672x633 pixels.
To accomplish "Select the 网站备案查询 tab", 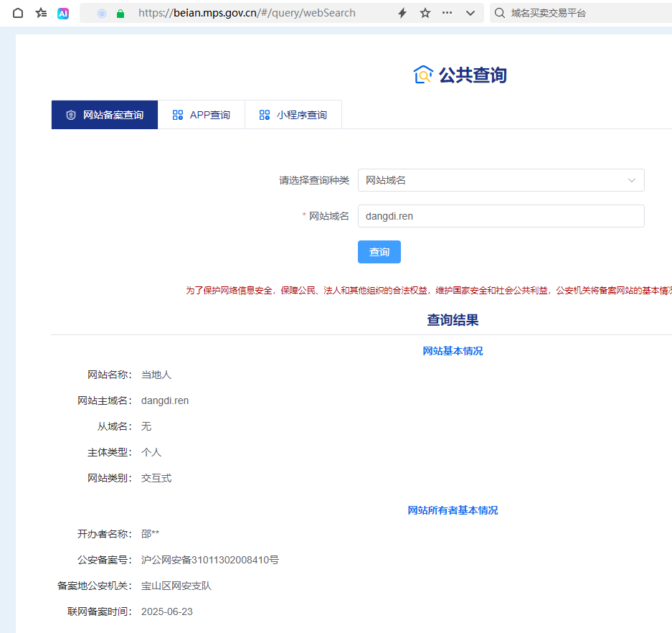I will pyautogui.click(x=105, y=115).
